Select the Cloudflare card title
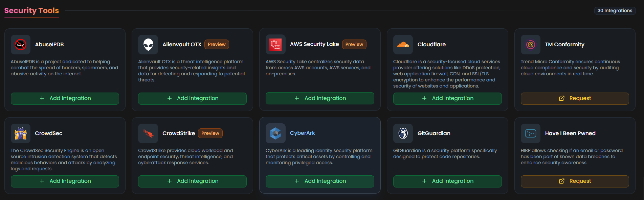The width and height of the screenshot is (644, 200). pyautogui.click(x=431, y=45)
